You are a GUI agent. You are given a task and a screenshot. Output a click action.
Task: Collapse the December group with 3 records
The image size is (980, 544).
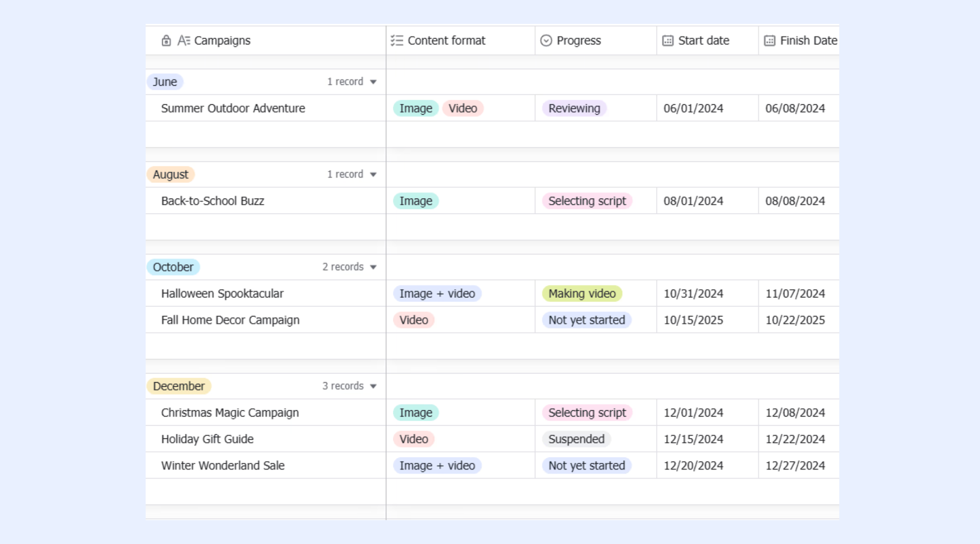click(373, 386)
